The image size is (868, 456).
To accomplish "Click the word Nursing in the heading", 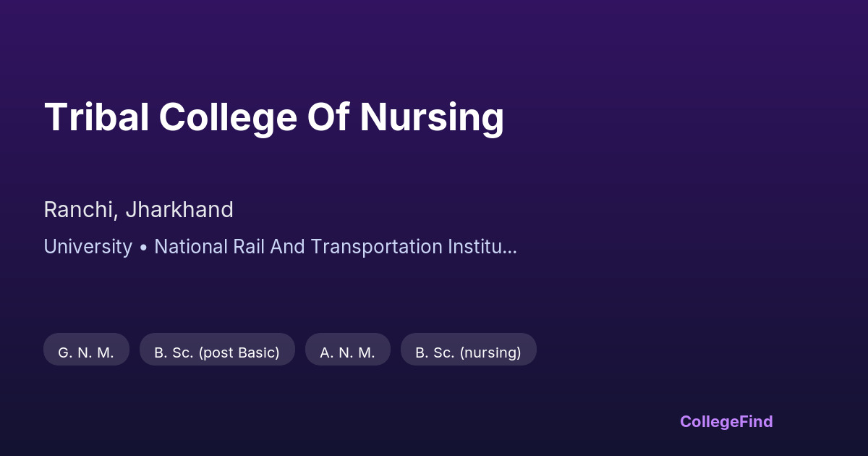I will 431,119.
